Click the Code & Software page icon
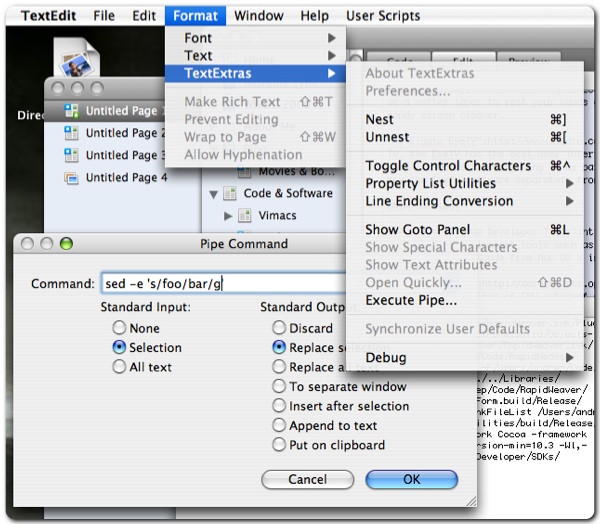Image resolution: width=600 pixels, height=524 pixels. (230, 193)
